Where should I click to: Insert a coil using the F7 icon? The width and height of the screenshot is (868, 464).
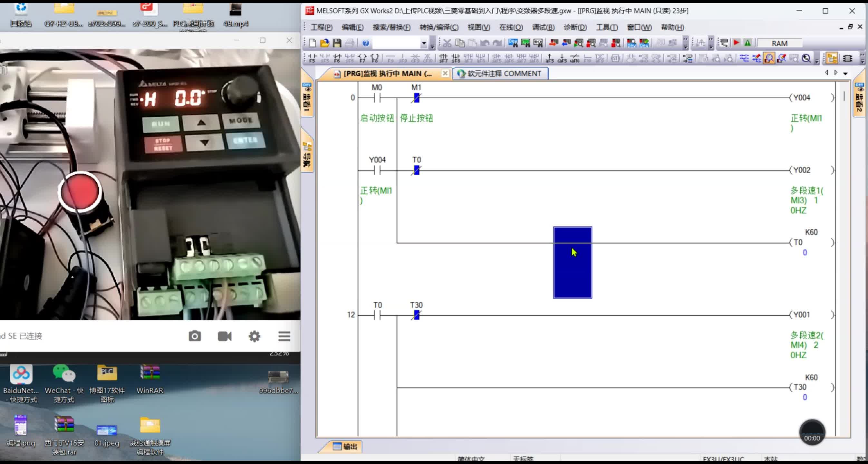(362, 59)
